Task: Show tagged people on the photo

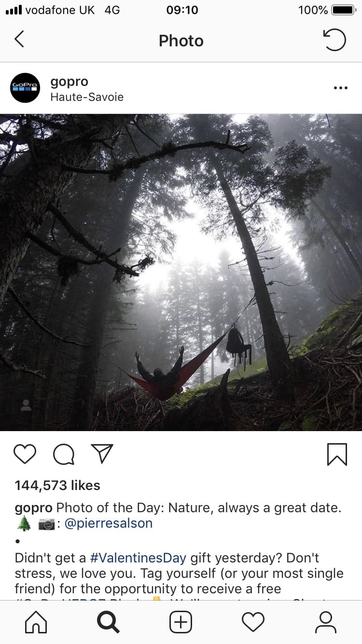Action: click(26, 406)
